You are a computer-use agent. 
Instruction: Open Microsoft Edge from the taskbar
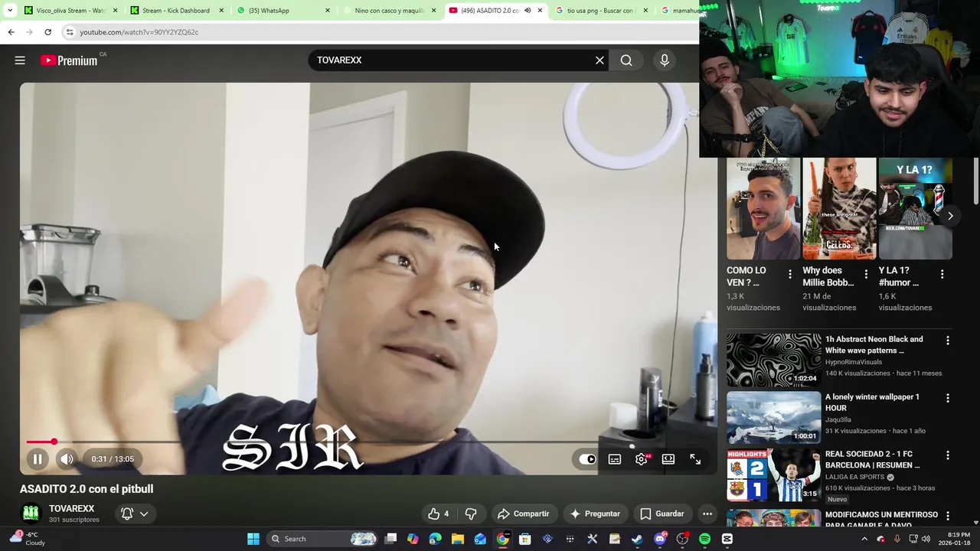pyautogui.click(x=435, y=539)
